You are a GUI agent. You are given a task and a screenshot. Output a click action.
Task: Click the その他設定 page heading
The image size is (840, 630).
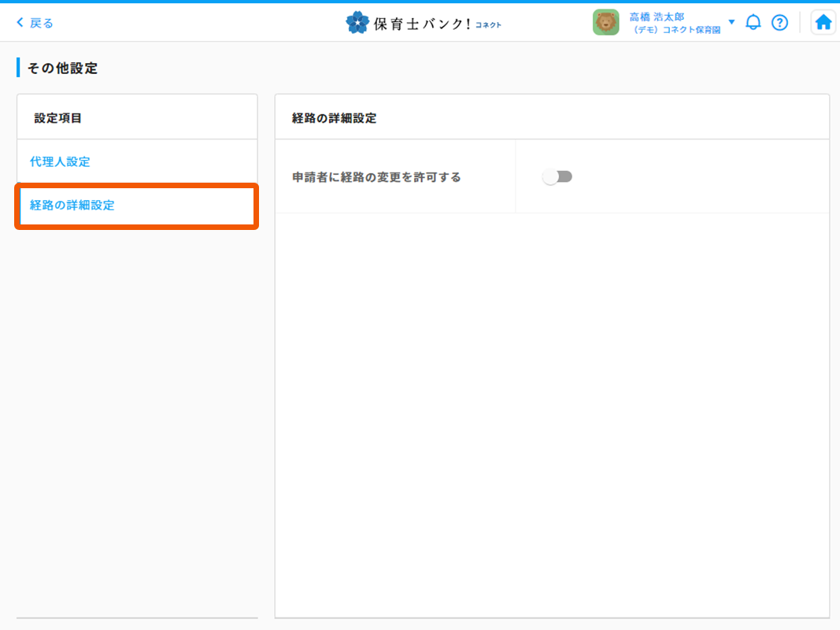click(x=63, y=68)
